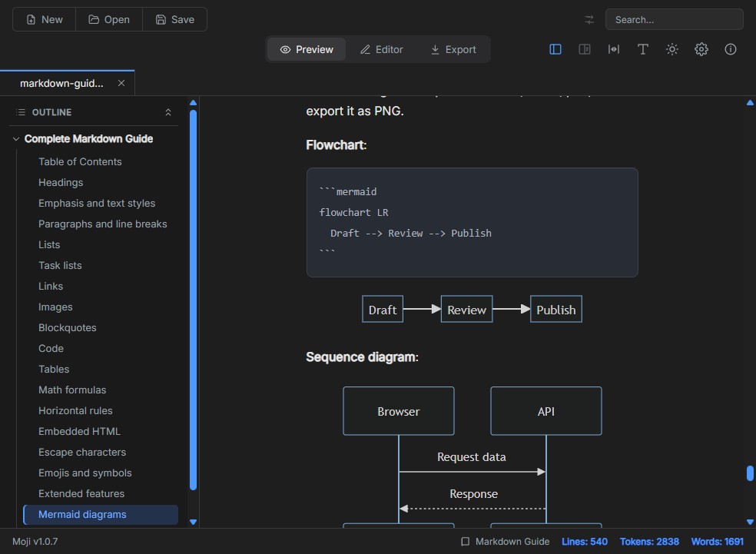Toggle the light/dark theme sun icon
Image resolution: width=756 pixels, height=554 pixels.
point(672,49)
